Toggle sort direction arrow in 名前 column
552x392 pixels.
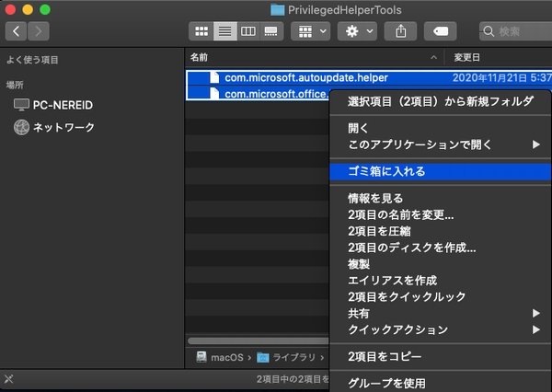click(433, 57)
